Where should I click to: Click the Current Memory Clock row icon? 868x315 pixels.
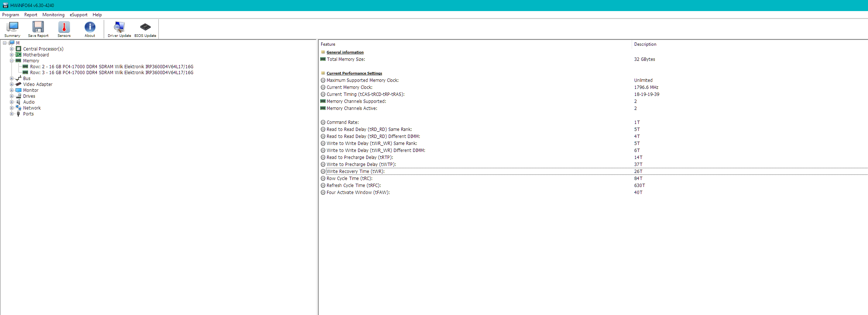point(323,87)
